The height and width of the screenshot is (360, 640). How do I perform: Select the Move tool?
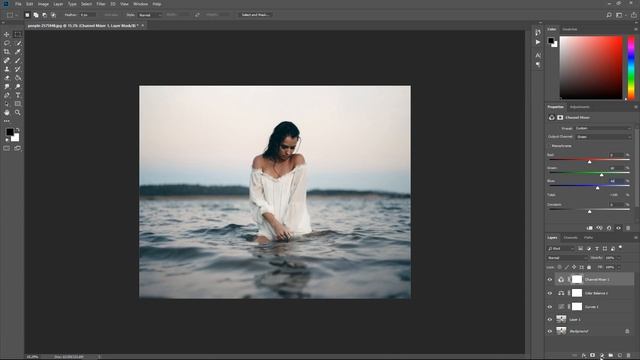coord(7,34)
